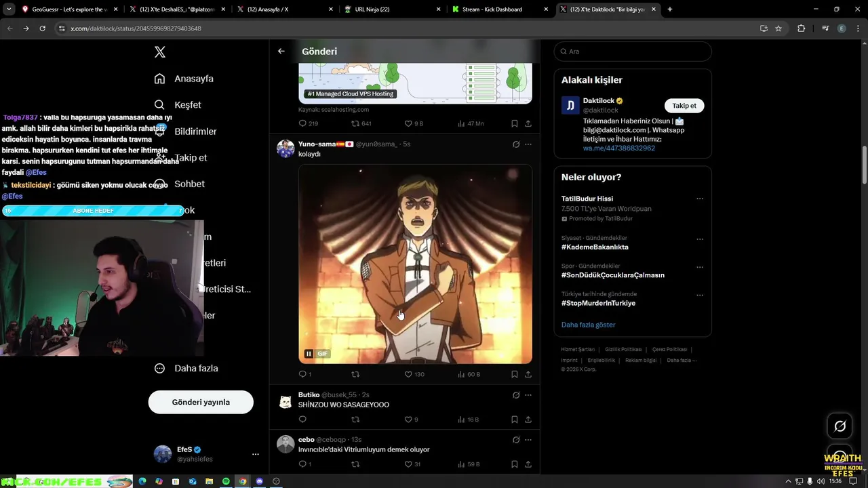Pause the playing GIF
Image resolution: width=868 pixels, height=488 pixels.
coord(309,354)
